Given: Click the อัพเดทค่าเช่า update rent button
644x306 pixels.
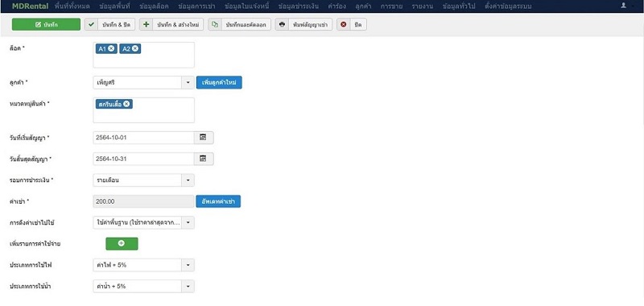Looking at the screenshot, I should 218,201.
